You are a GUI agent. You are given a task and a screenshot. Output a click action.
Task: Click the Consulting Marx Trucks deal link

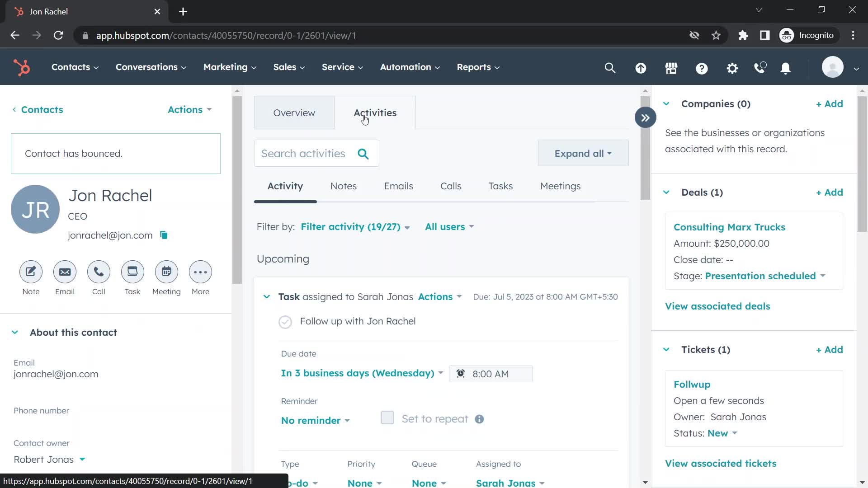730,227
